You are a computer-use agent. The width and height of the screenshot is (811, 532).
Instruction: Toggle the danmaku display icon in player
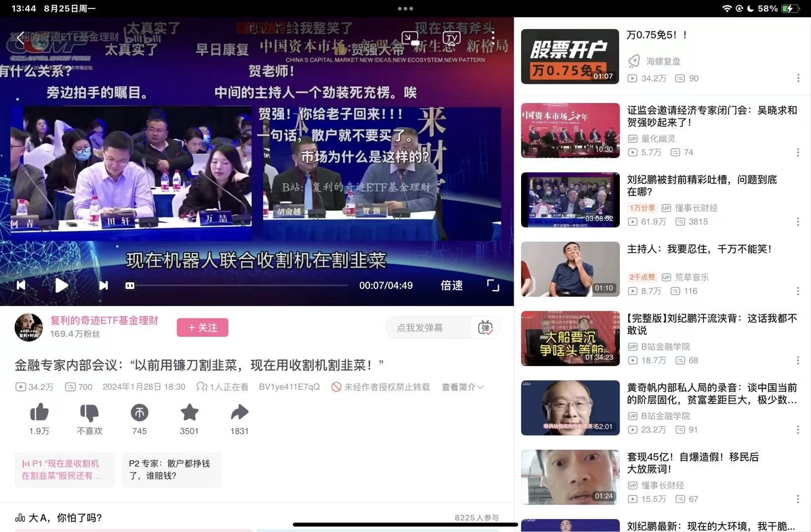[x=130, y=285]
